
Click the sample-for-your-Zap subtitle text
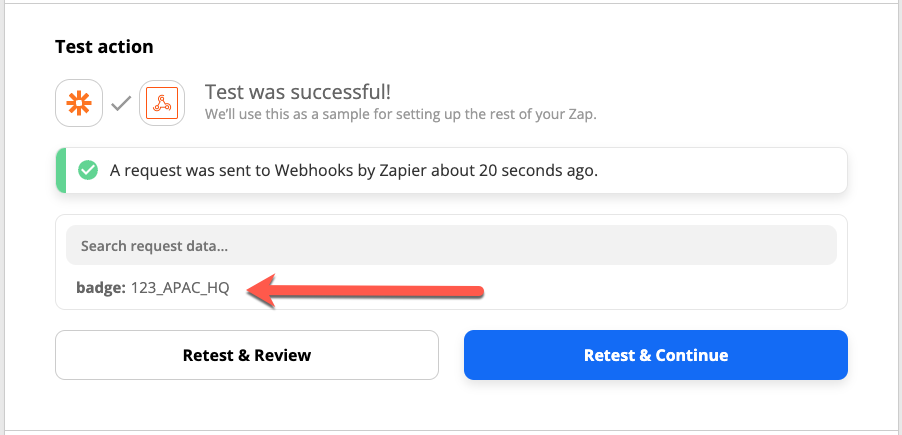[400, 114]
